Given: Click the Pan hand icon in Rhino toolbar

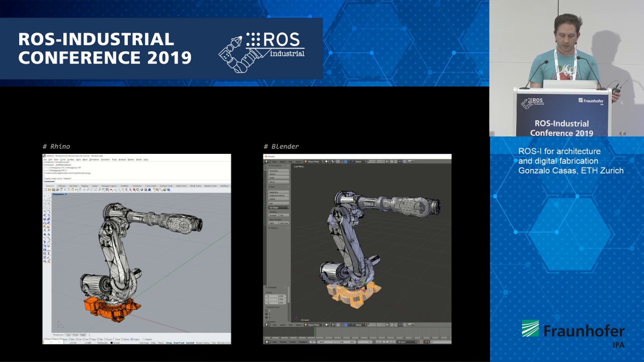Looking at the screenshot, I should [80, 190].
